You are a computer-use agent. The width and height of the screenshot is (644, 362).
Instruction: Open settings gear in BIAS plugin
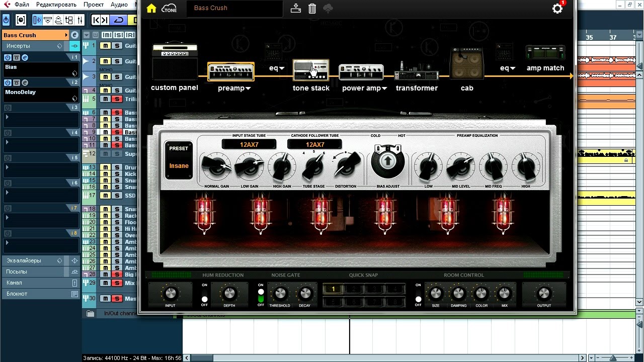click(557, 9)
